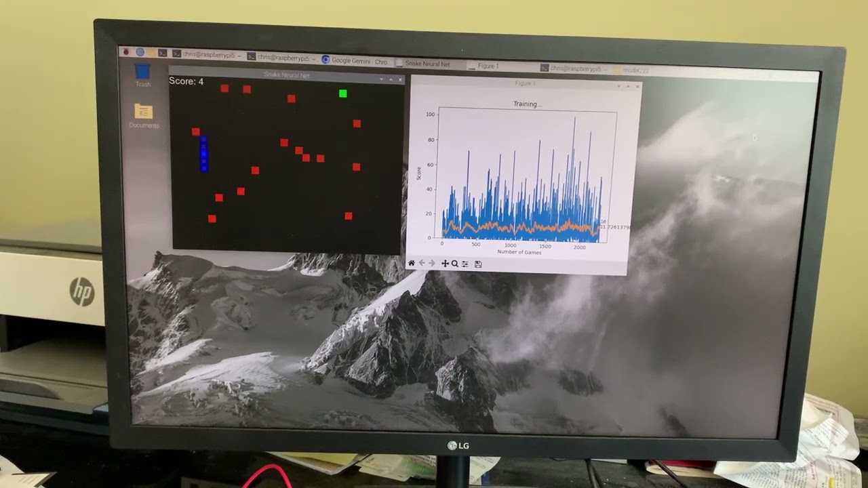Switch to chris@raspberrypi5 terminal beside model4222 entry

pos(575,68)
